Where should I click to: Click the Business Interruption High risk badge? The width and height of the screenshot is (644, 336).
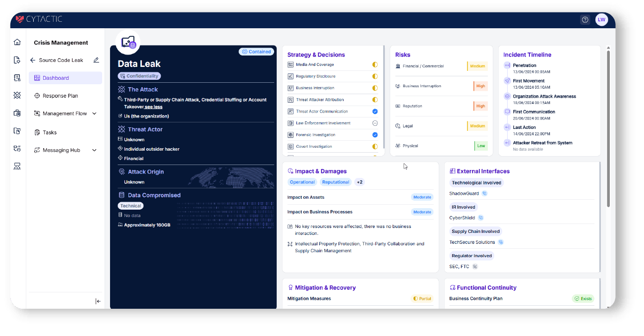pyautogui.click(x=480, y=86)
